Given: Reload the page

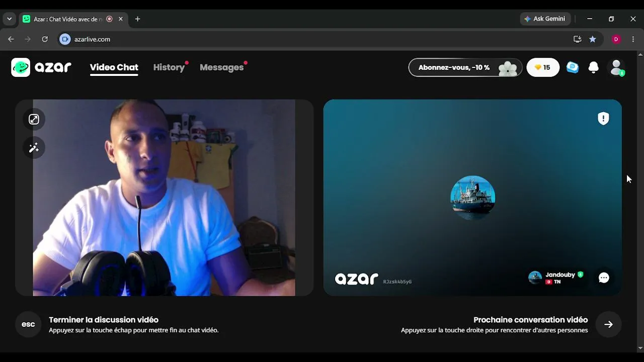Looking at the screenshot, I should pyautogui.click(x=45, y=39).
